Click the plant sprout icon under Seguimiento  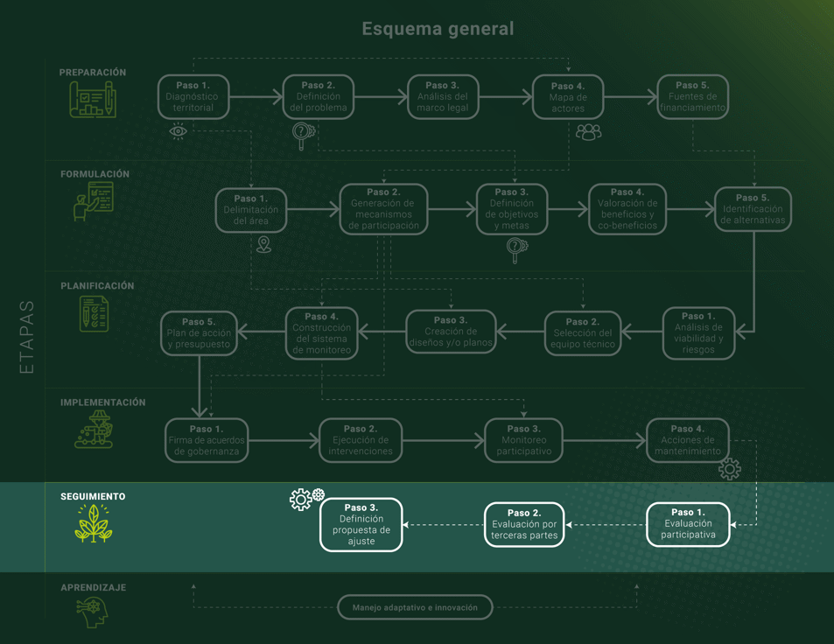point(93,524)
